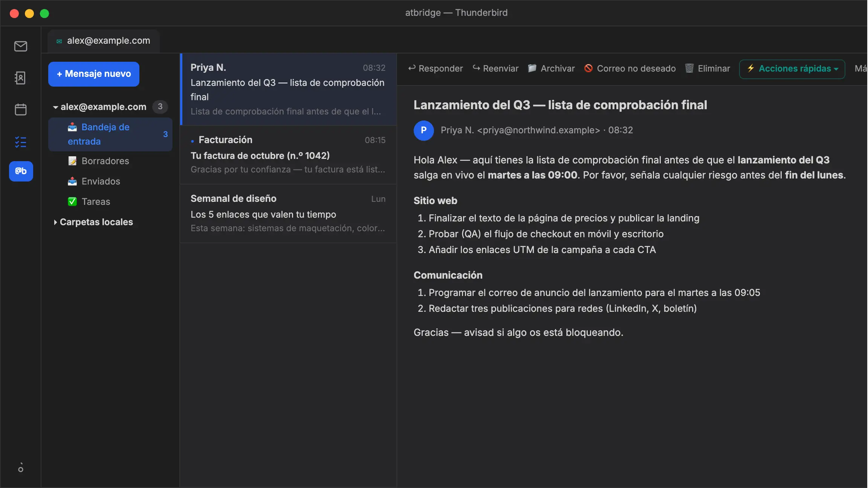Image resolution: width=868 pixels, height=488 pixels.
Task: Click the 'Redactar tres publicaciones' line
Action: tap(562, 309)
